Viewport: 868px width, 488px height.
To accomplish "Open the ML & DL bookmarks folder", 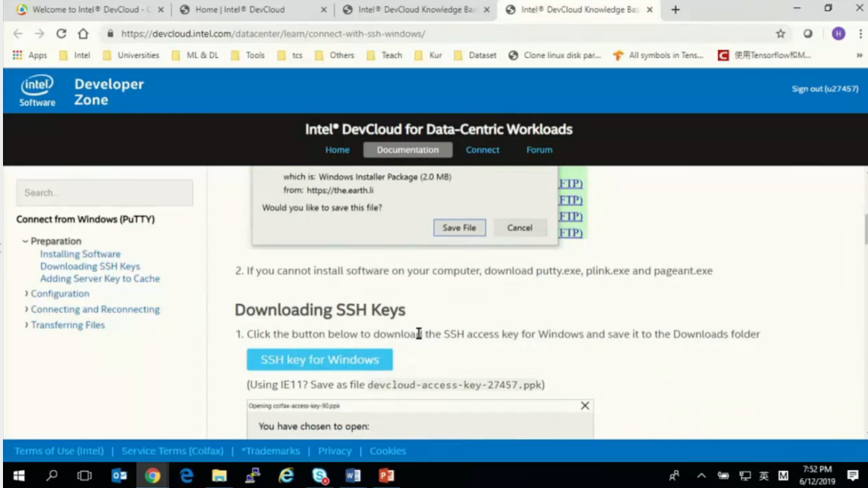I will (195, 55).
